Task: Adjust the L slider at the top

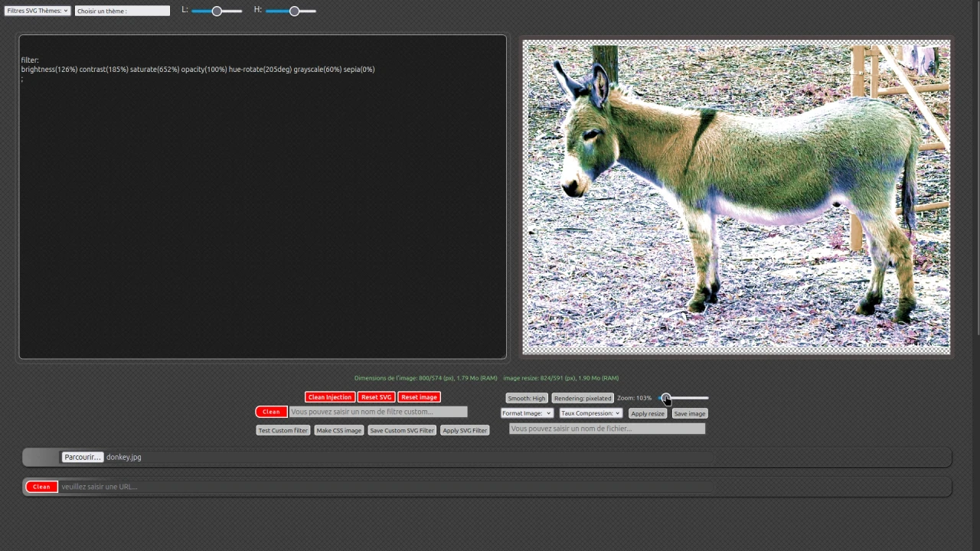Action: pos(217,11)
